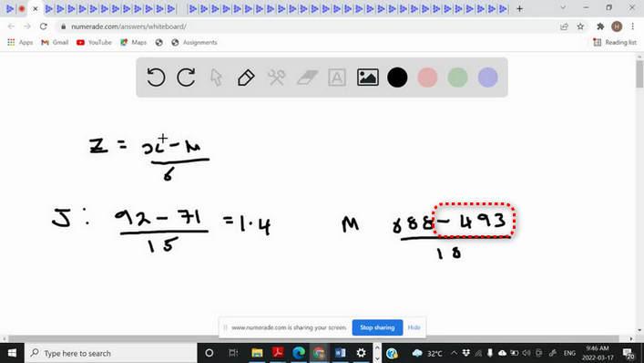Open the clock showing 9:46 AM
Screen dimensions: 644x363
(x=598, y=353)
